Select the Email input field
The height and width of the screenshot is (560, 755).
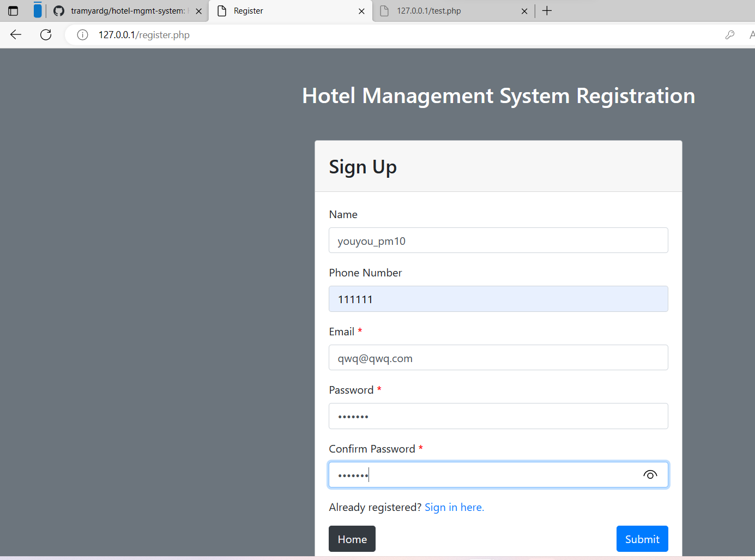click(x=498, y=358)
